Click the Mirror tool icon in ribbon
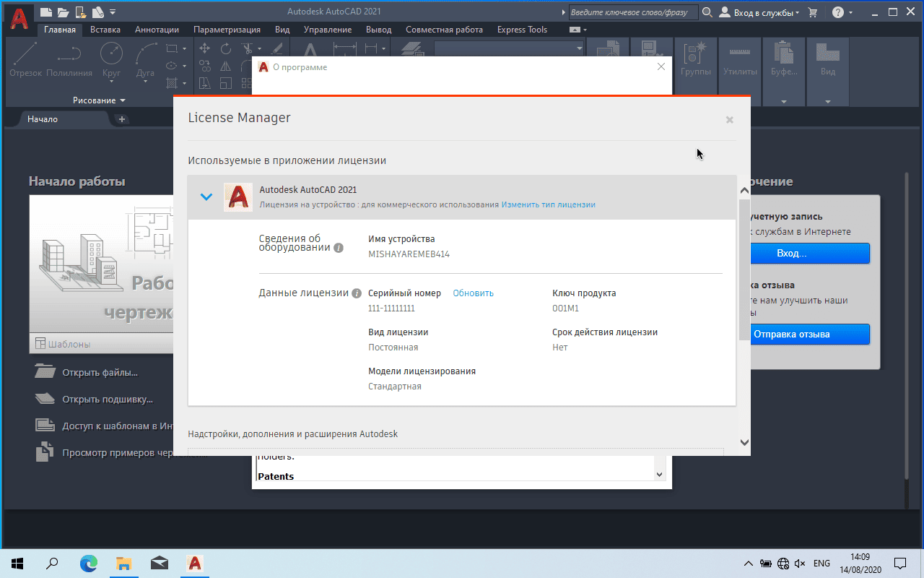The height and width of the screenshot is (578, 924). [226, 66]
